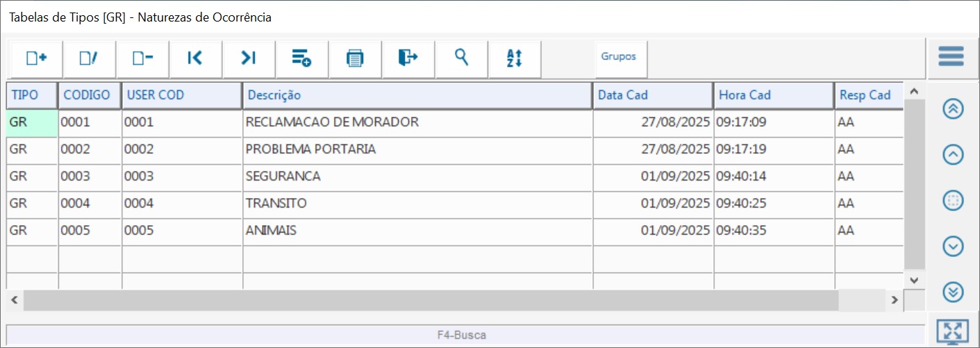Click the edit record icon

pos(89,58)
